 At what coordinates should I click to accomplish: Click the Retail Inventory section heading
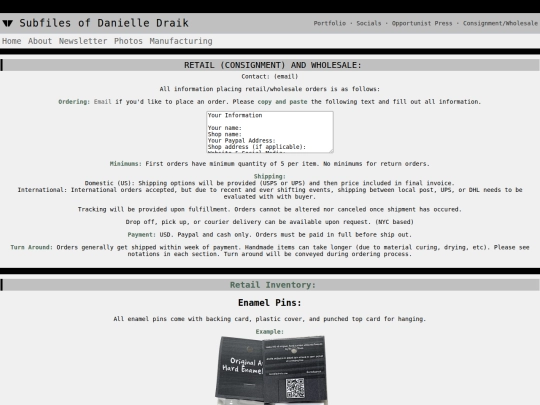(272, 285)
